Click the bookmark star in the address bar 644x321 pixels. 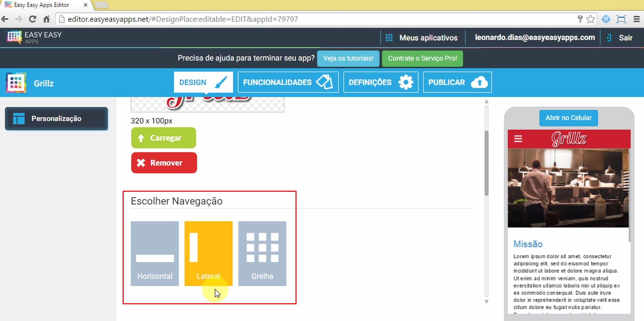point(591,19)
